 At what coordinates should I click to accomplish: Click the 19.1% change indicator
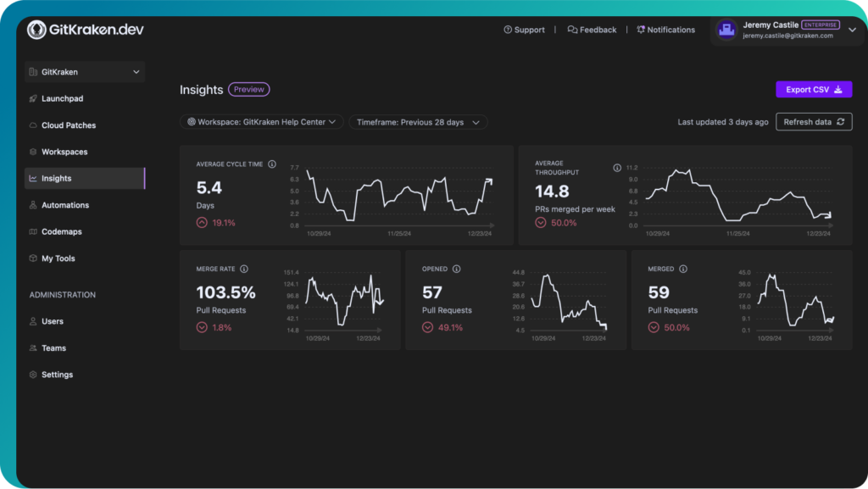click(x=216, y=223)
